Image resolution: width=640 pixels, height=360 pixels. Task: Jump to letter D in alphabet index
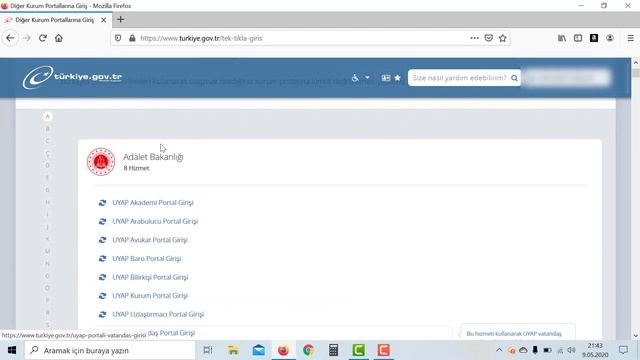tap(47, 165)
